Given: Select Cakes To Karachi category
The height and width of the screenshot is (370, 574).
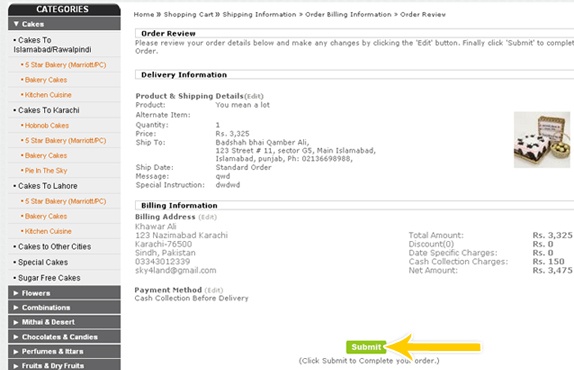Looking at the screenshot, I should click(x=49, y=110).
